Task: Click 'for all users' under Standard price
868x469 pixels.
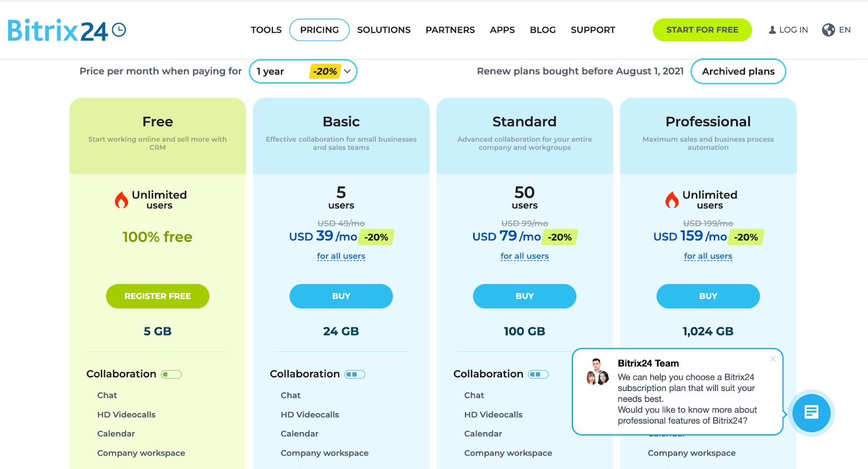Action: [525, 256]
